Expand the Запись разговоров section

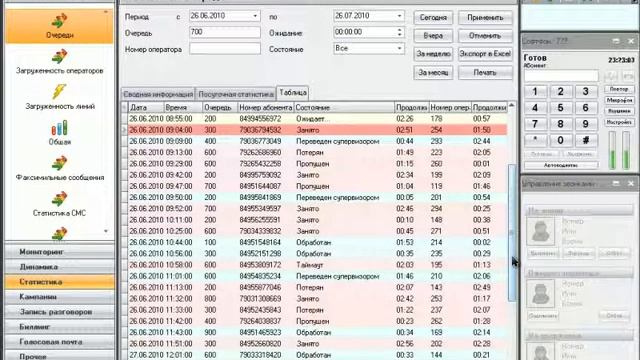pos(60,312)
